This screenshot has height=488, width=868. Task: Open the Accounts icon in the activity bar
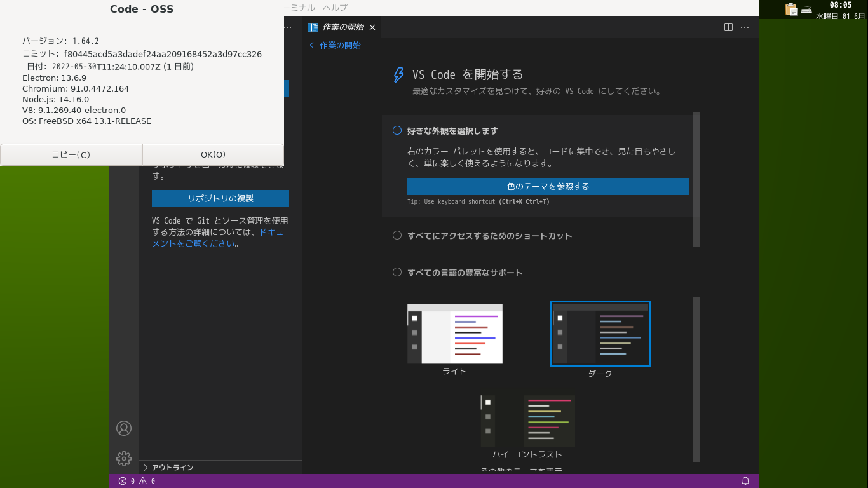tap(124, 428)
